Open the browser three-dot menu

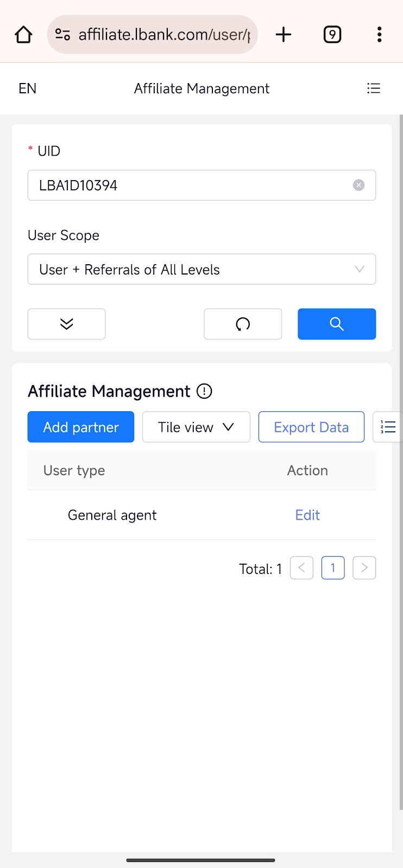click(x=379, y=35)
